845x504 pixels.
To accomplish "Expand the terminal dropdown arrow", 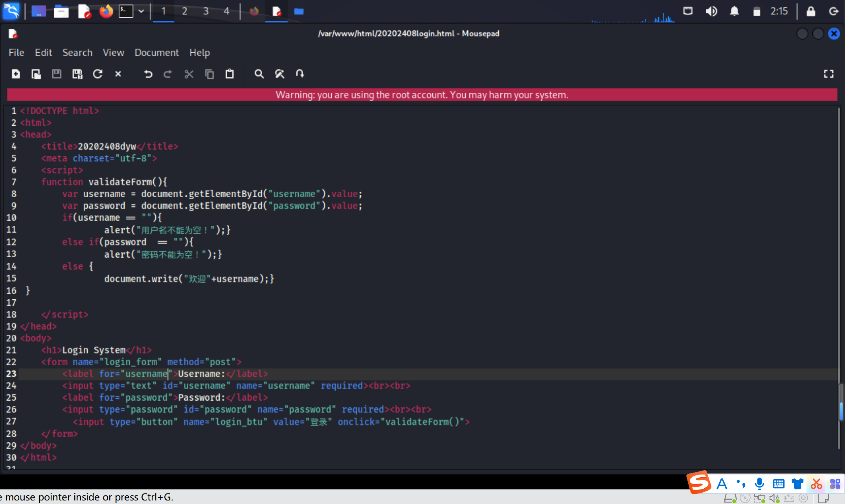I will pyautogui.click(x=141, y=11).
